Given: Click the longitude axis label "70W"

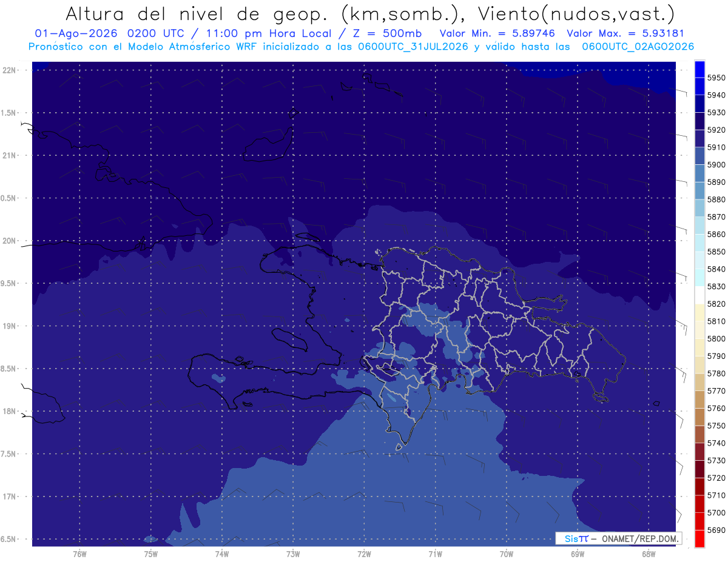Looking at the screenshot, I should point(506,554).
